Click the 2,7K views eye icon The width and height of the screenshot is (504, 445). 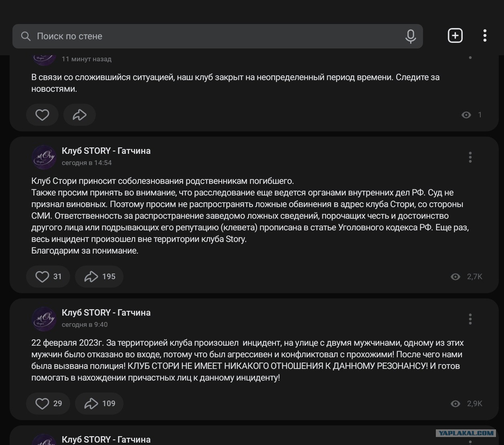(x=455, y=277)
